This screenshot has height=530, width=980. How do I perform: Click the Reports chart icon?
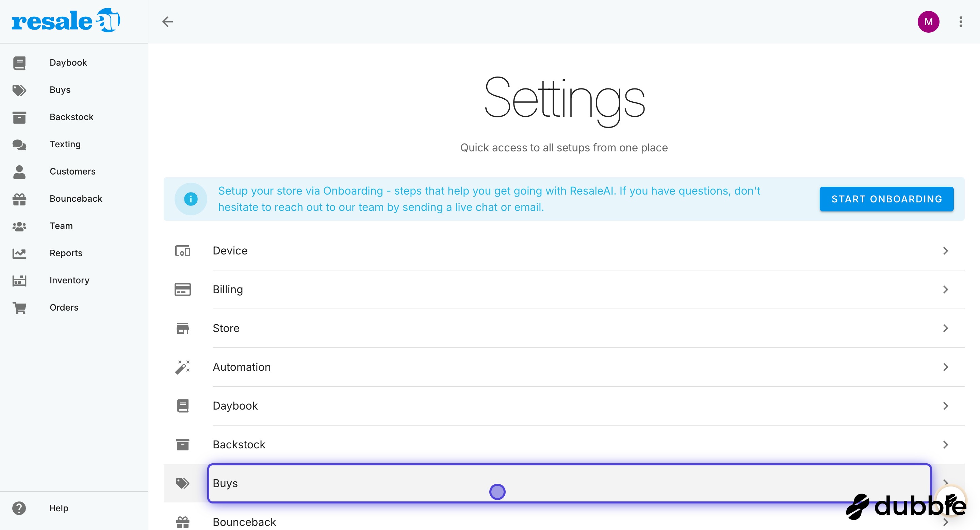pyautogui.click(x=19, y=253)
